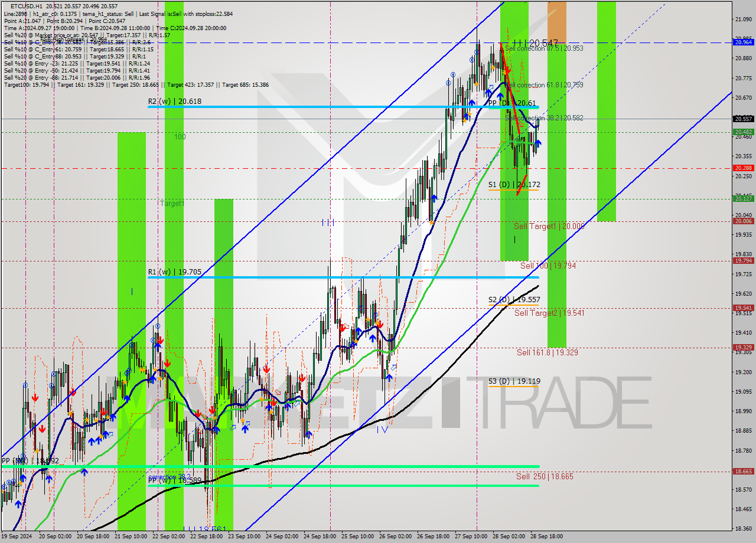Select the 'S1 (D) | 20.172' support label
This screenshot has height=543, width=756.
click(514, 185)
